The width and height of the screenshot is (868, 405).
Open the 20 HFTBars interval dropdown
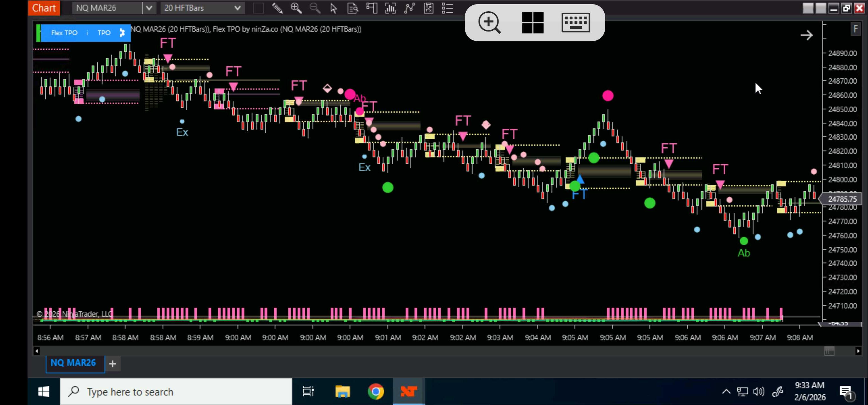[x=237, y=8]
